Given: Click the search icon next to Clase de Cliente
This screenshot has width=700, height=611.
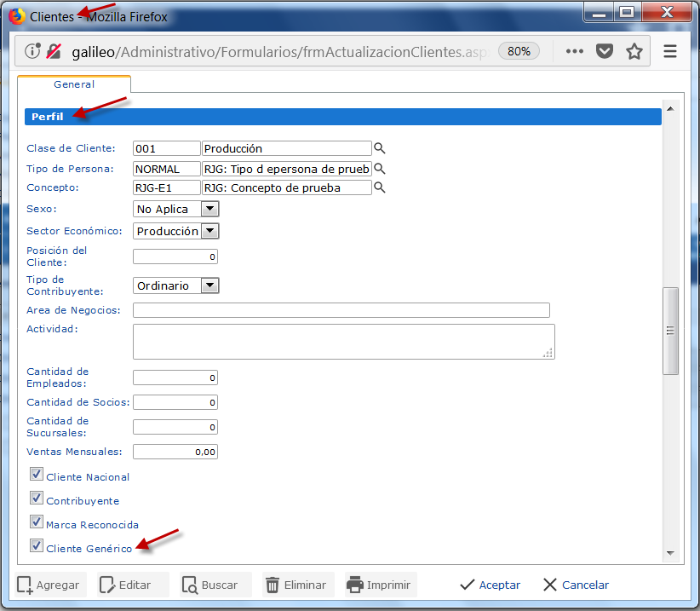Looking at the screenshot, I should [380, 148].
